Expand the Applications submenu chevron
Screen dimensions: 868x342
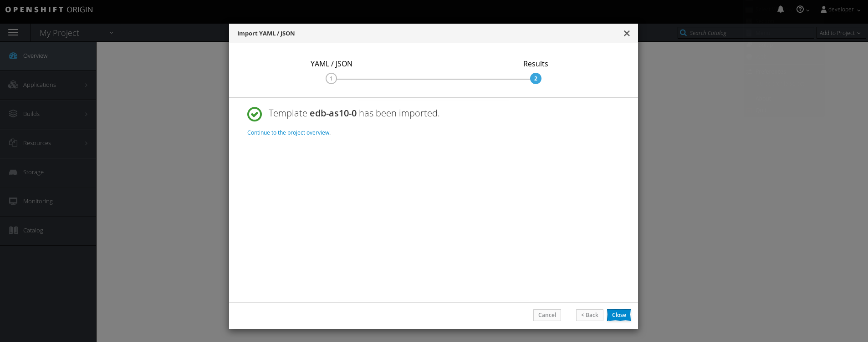click(x=86, y=85)
